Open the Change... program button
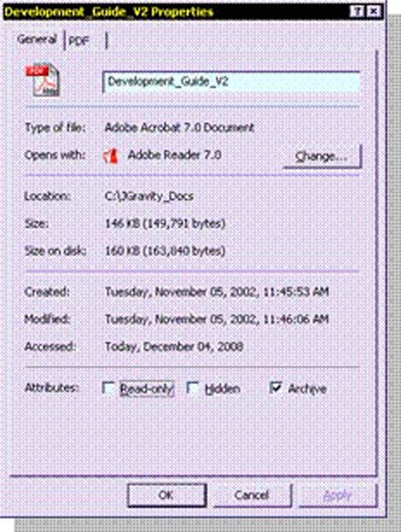401x532 pixels. 323,157
